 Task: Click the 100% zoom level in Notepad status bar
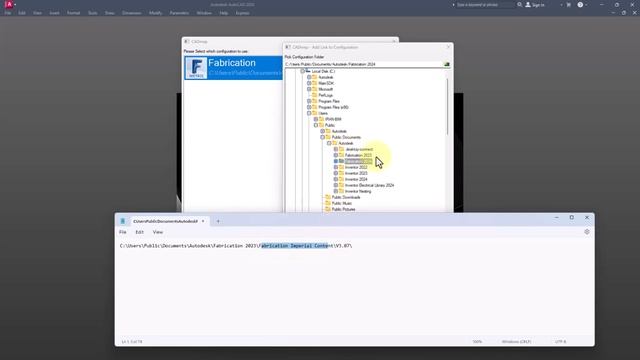click(x=477, y=342)
